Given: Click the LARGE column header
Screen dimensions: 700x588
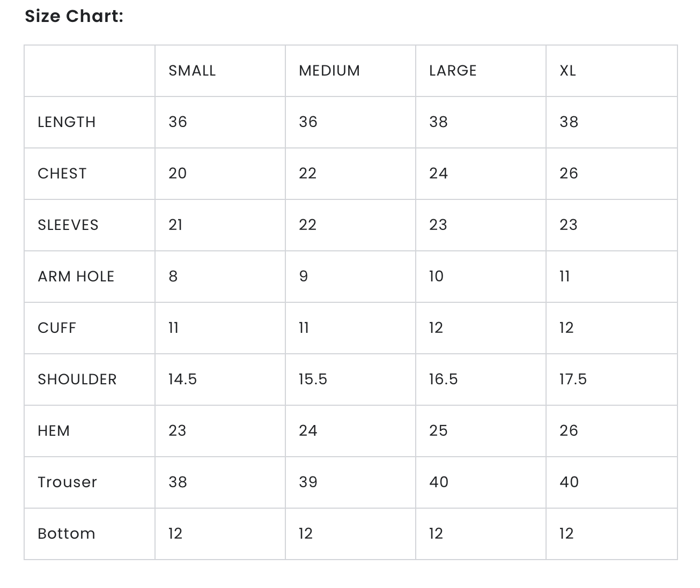Looking at the screenshot, I should coord(453,71).
